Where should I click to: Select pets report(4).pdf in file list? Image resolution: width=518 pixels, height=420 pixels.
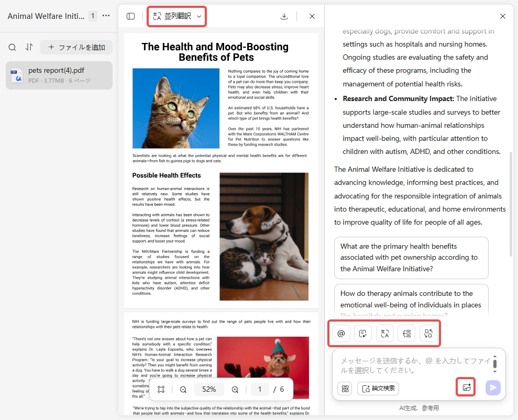point(59,75)
